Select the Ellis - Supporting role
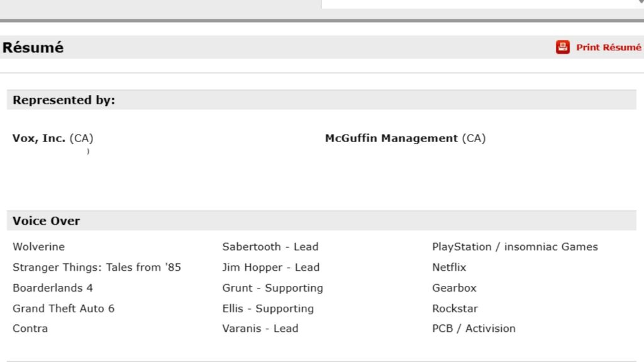This screenshot has height=362, width=644. point(268,309)
